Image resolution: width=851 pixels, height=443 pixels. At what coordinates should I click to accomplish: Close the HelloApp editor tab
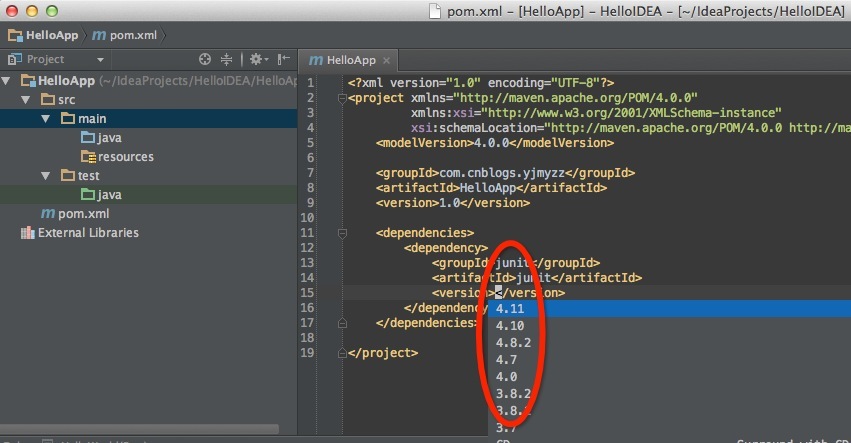[386, 60]
